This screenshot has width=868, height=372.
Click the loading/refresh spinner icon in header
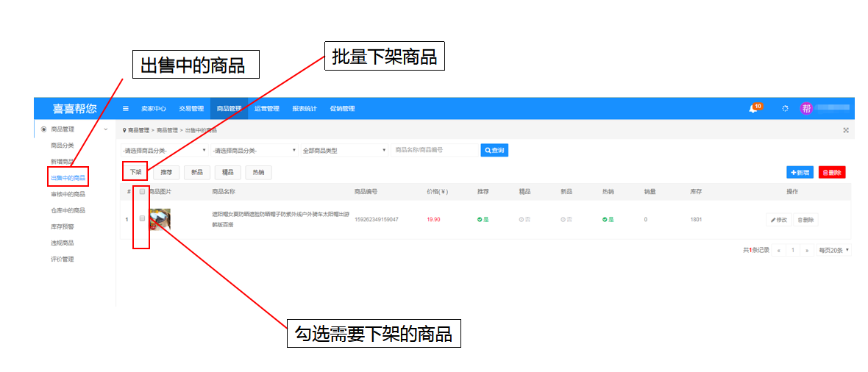click(x=785, y=109)
